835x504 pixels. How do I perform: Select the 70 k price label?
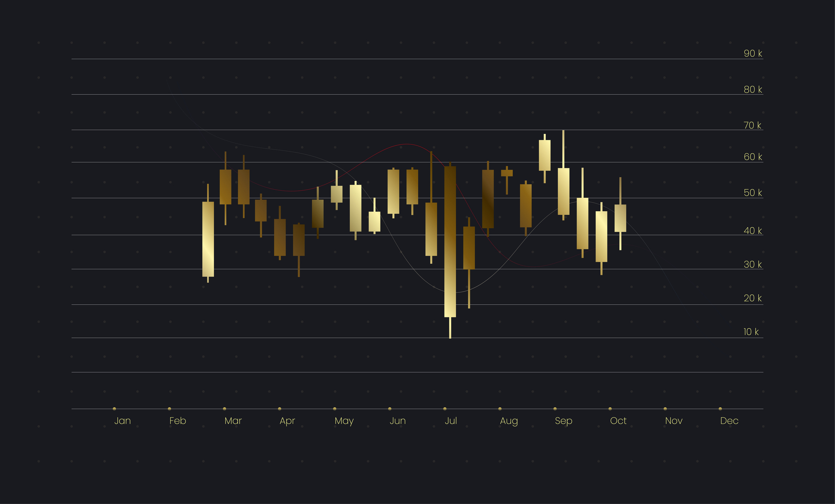[x=752, y=125]
